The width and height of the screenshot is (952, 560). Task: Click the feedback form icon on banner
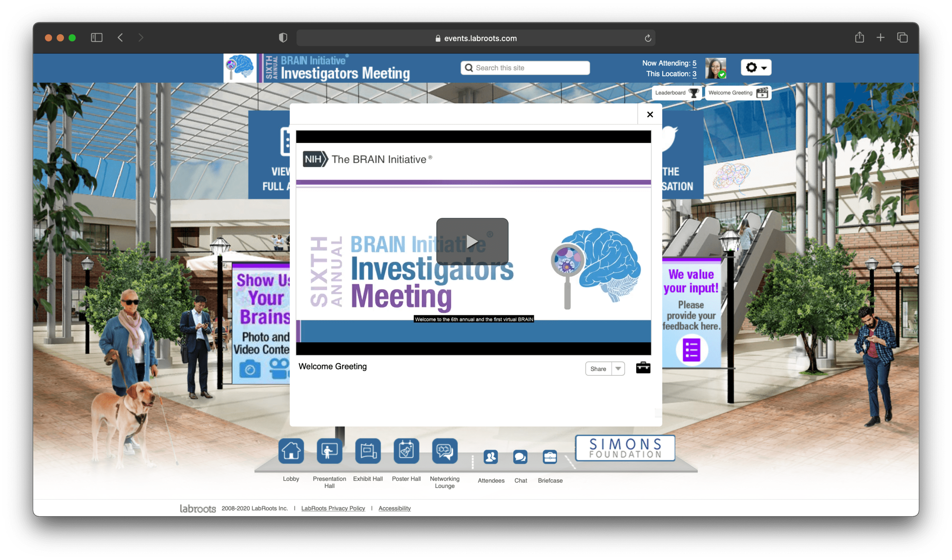691,350
